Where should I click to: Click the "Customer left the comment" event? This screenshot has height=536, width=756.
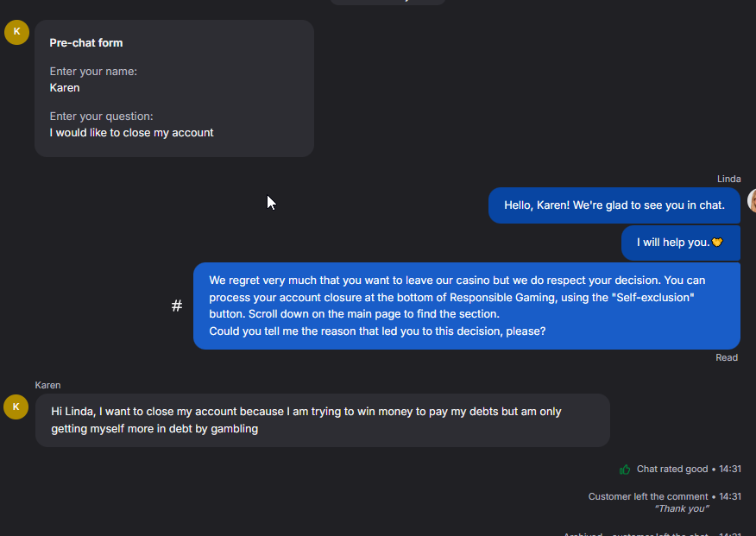tap(649, 496)
